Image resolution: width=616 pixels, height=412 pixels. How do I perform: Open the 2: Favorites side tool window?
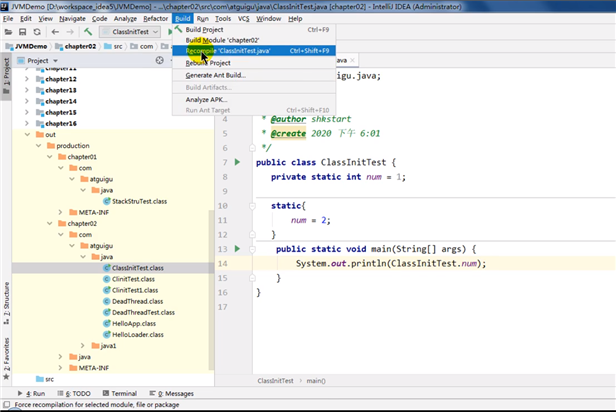coord(6,358)
